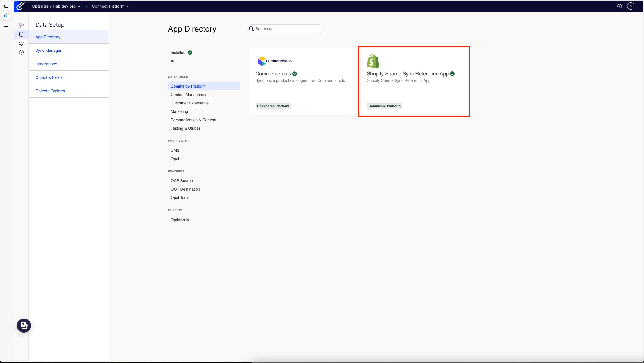Viewport: 644px width, 363px height.
Task: Select the Commerce Platform category filter
Action: 204,86
